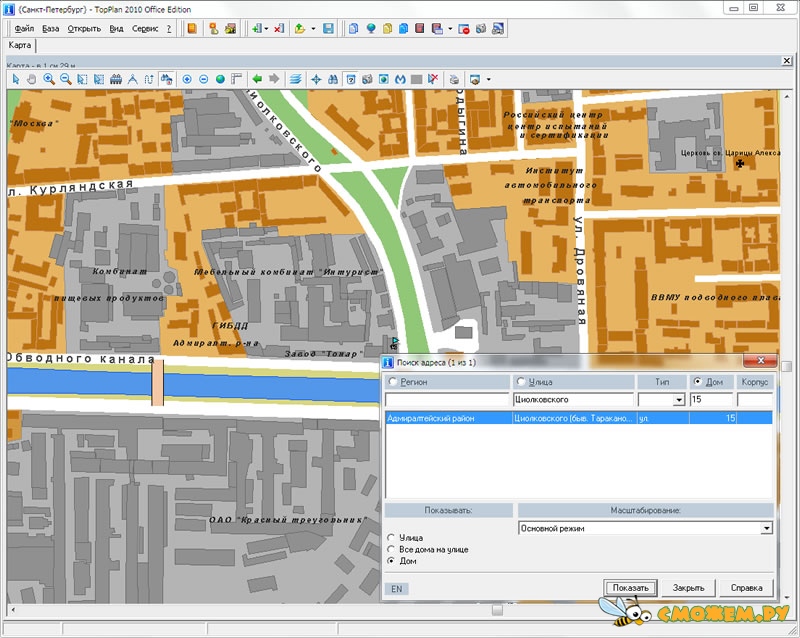Click the blue four-way crosshair icon
The width and height of the screenshot is (800, 638).
(x=316, y=79)
